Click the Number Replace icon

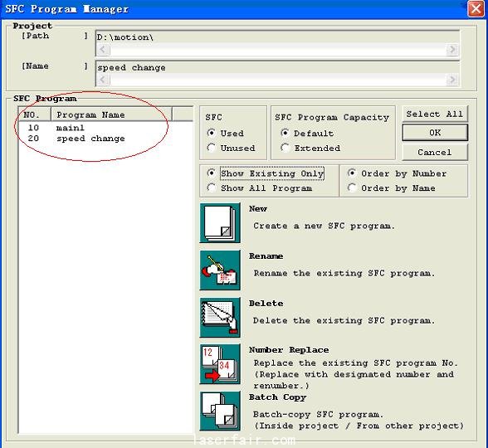pos(220,364)
